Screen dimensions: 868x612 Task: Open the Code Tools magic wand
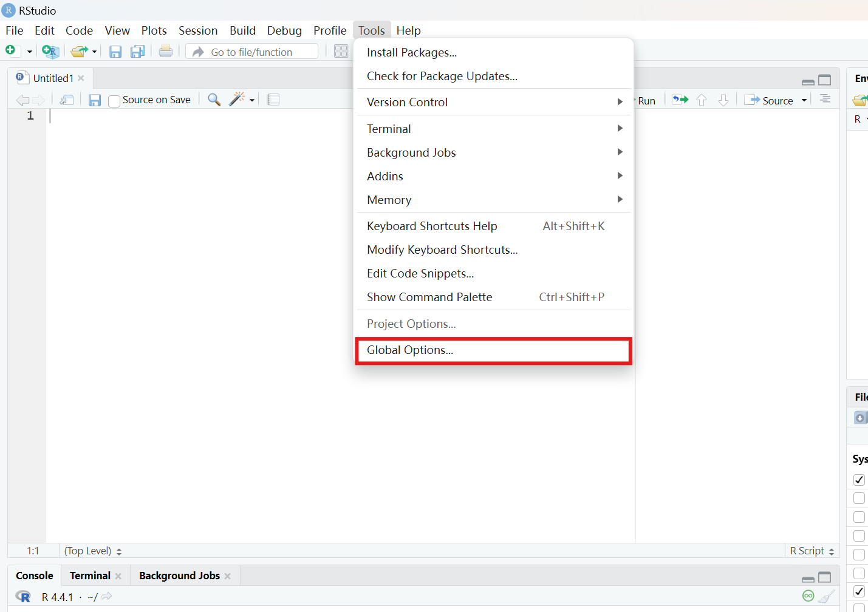[237, 99]
